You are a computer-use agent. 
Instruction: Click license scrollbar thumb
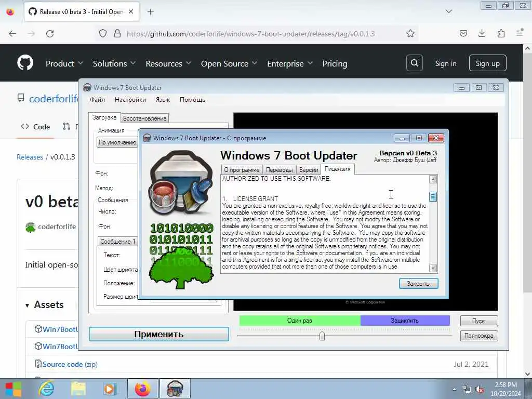[433, 196]
